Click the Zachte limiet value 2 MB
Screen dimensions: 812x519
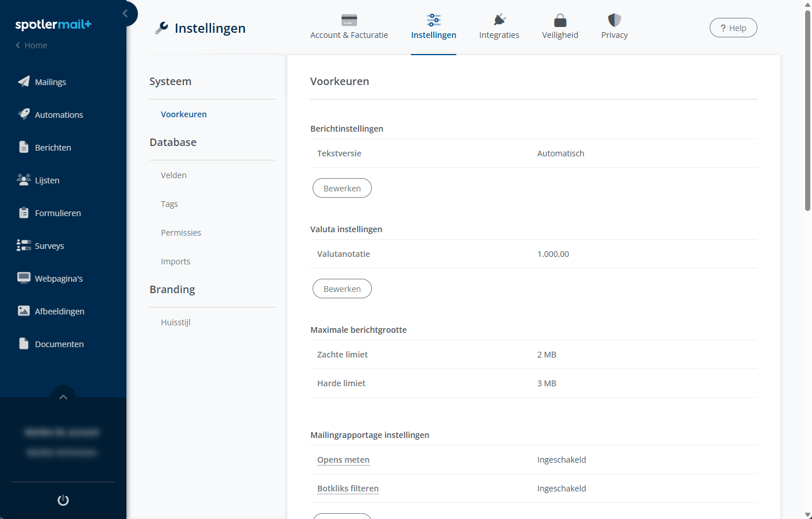[547, 355]
